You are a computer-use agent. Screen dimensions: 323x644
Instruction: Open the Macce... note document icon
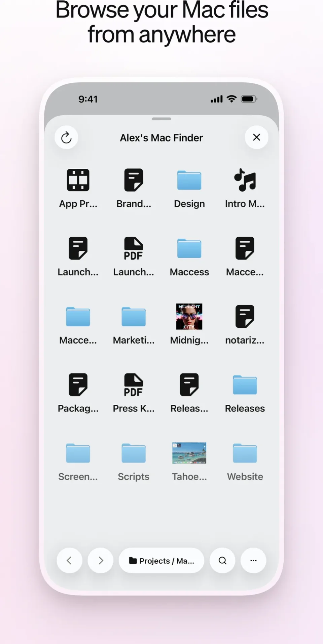tap(245, 248)
